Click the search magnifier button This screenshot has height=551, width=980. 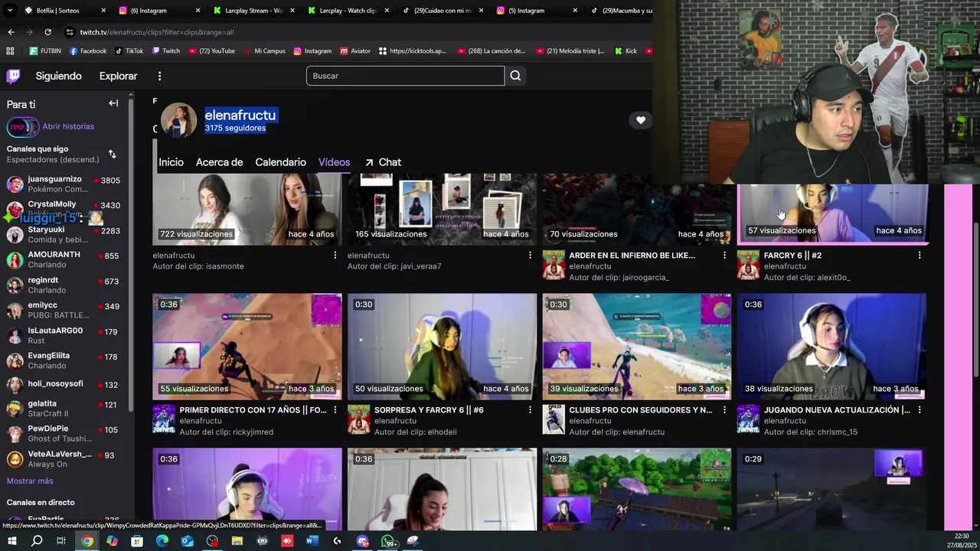click(515, 76)
